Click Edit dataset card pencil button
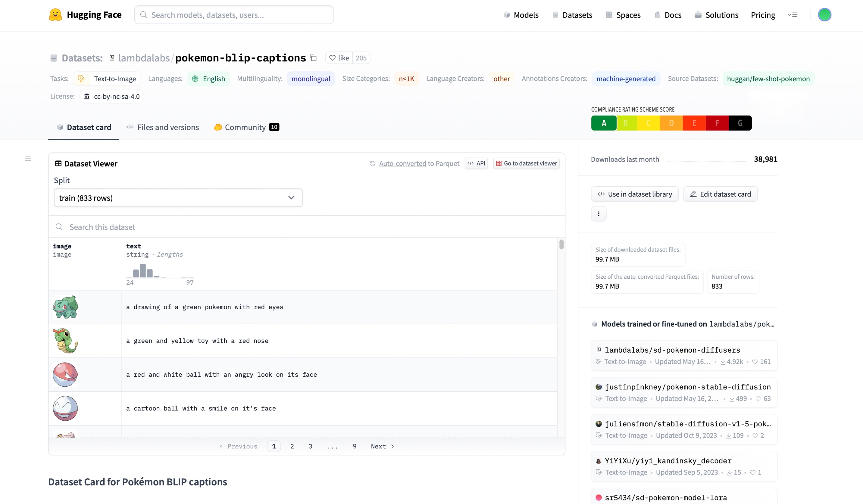Viewport: 863px width, 504px height. (x=720, y=194)
